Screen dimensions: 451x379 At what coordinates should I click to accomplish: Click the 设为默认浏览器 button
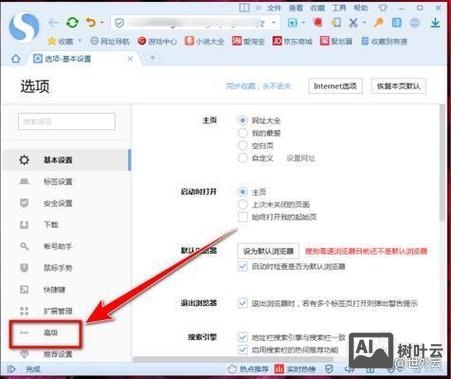(268, 251)
